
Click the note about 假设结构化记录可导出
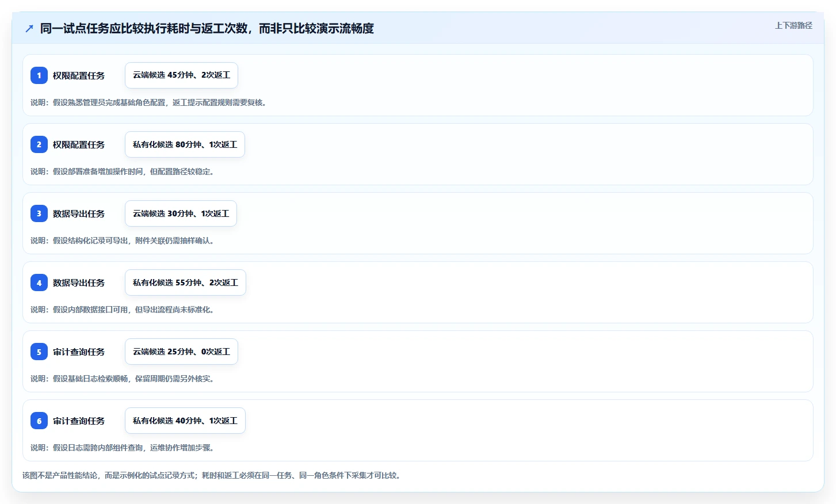point(124,240)
